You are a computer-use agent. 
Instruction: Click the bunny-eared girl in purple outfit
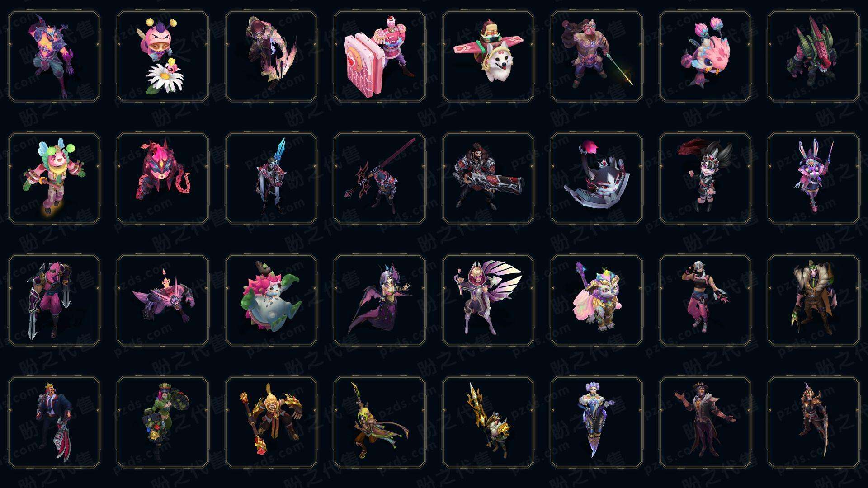(814, 178)
